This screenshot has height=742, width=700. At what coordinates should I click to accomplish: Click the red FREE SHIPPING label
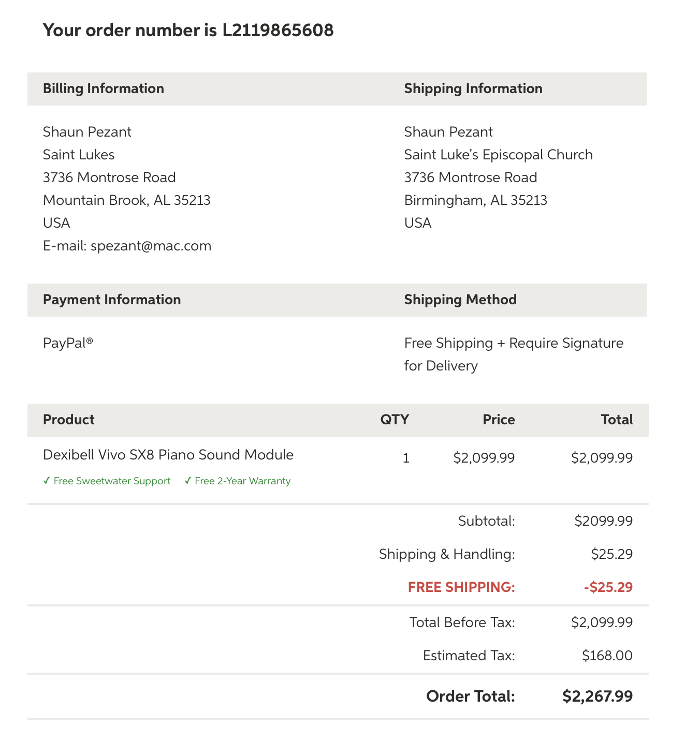pos(461,587)
